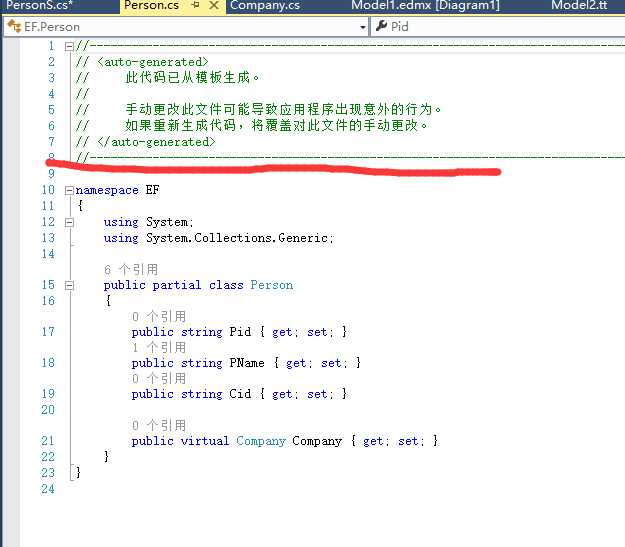Toggle pin on Person.cs tab

(195, 5)
